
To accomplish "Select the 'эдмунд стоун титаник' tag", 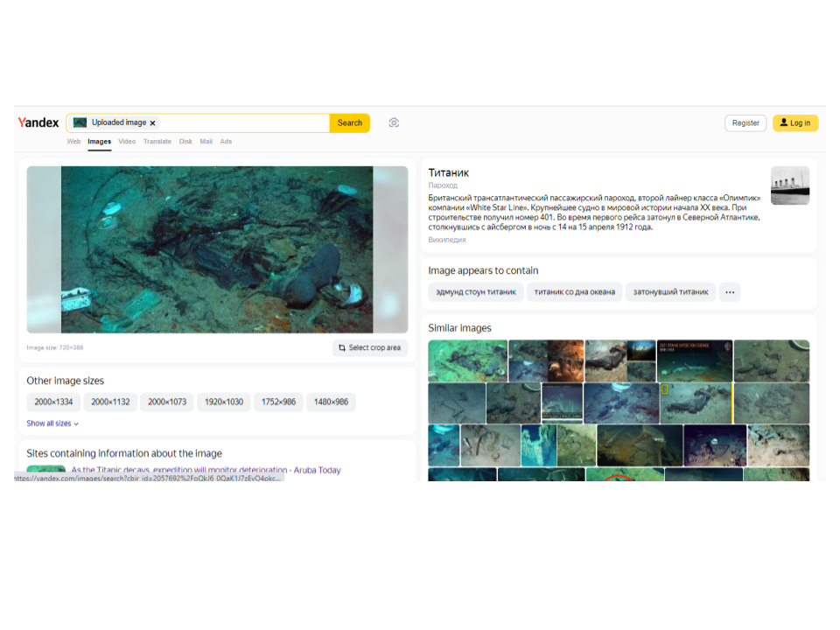I will point(476,292).
